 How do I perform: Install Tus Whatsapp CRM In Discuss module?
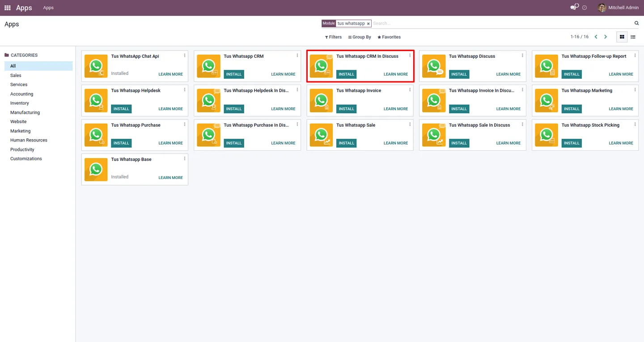click(347, 74)
